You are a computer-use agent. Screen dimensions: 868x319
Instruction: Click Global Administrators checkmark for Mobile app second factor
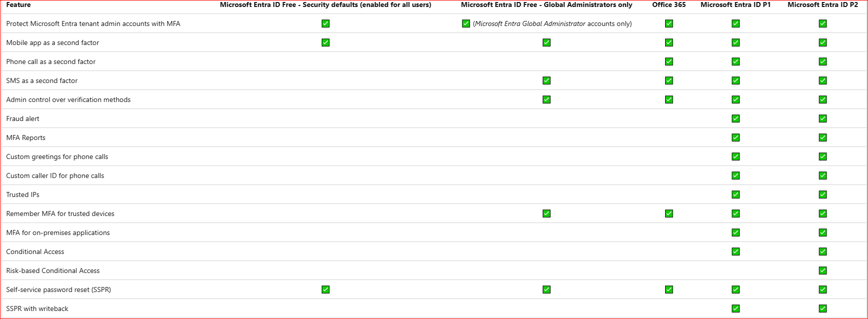point(547,42)
